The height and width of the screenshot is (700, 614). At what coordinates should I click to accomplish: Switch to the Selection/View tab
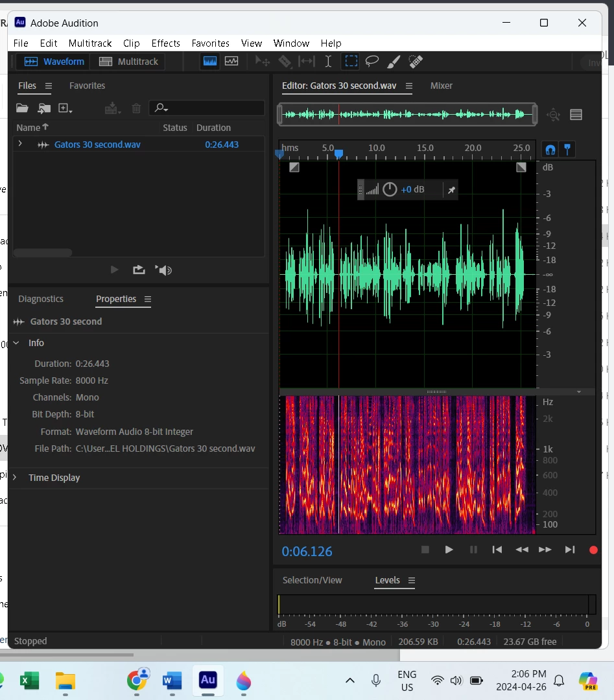[312, 580]
